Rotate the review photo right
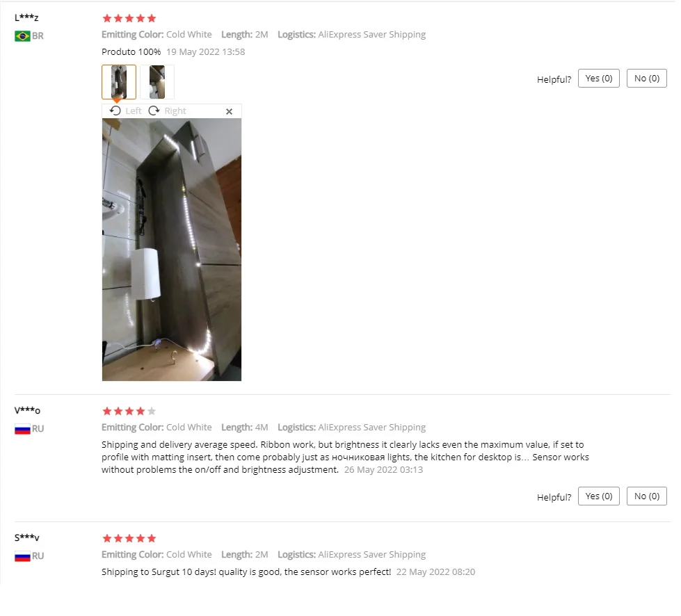The image size is (681, 616). (167, 111)
